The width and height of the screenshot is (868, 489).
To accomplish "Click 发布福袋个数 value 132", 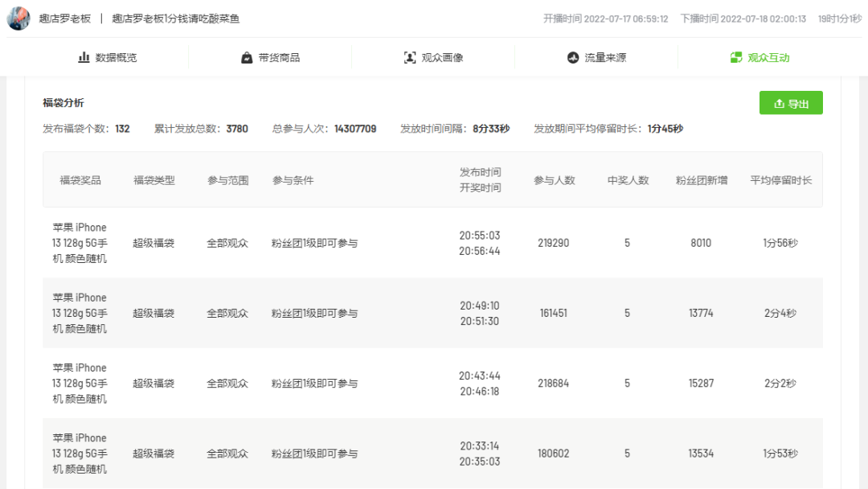I will (122, 129).
